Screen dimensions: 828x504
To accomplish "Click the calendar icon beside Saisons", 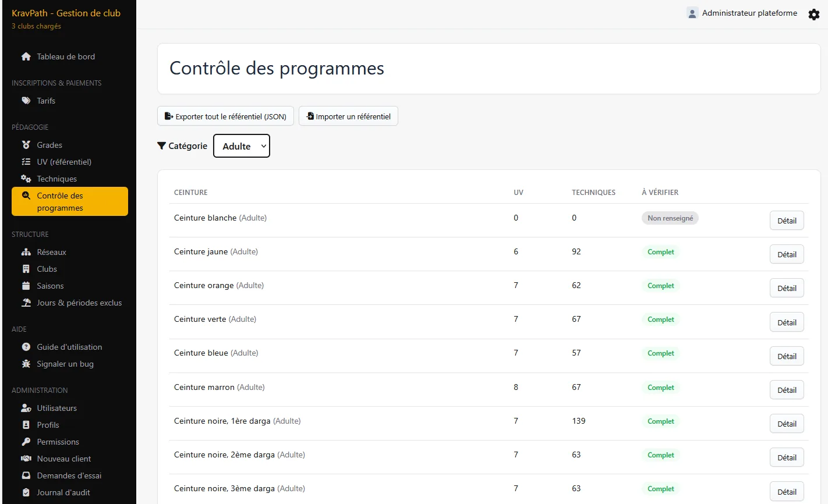I will coord(26,286).
